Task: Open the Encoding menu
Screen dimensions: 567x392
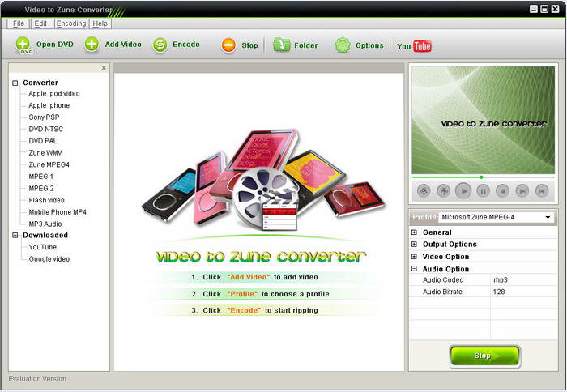Action: [71, 23]
